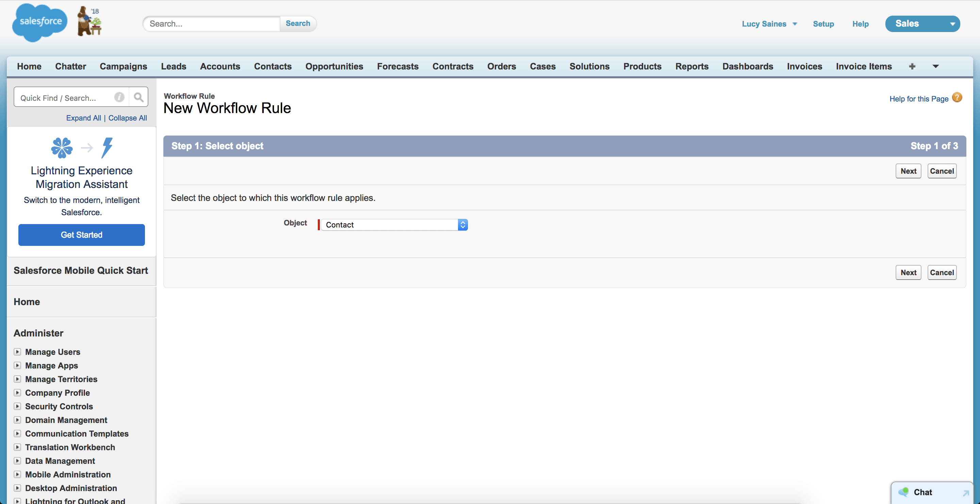Viewport: 980px width, 504px height.
Task: Open the tab overflow chevron menu
Action: (x=936, y=66)
